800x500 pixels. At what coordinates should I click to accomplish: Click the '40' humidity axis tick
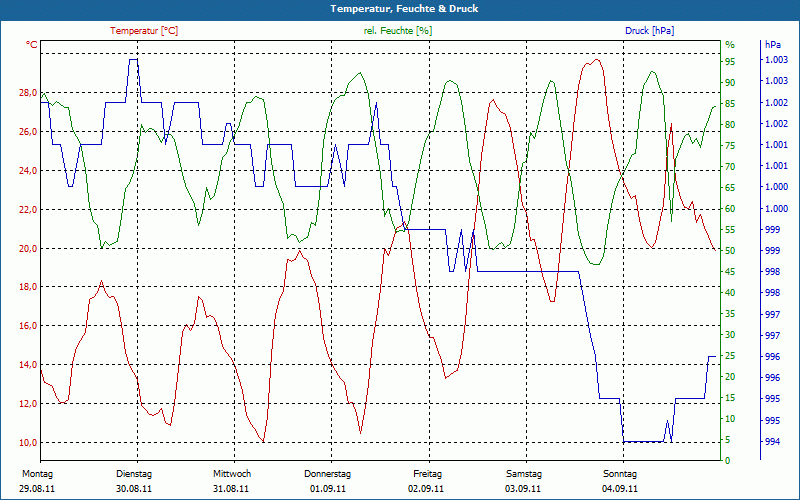[x=730, y=293]
